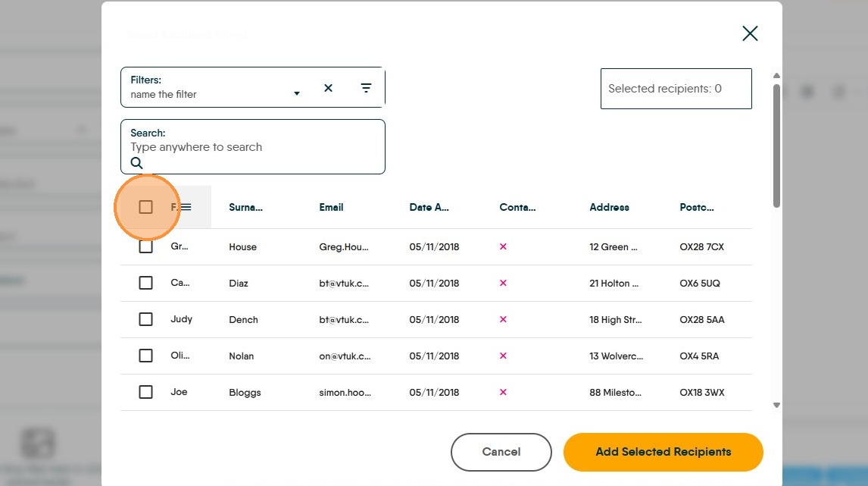This screenshot has width=868, height=486.
Task: Click Add Selected Recipients button
Action: pyautogui.click(x=663, y=452)
